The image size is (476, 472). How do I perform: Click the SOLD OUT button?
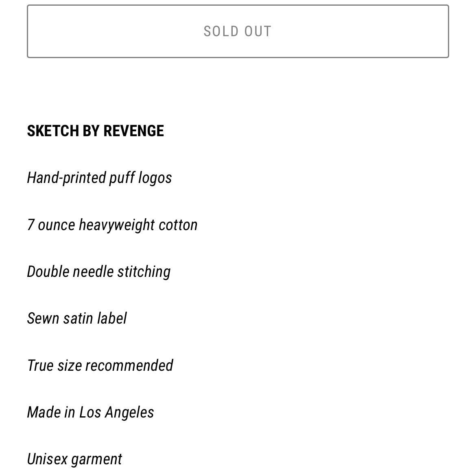click(238, 31)
